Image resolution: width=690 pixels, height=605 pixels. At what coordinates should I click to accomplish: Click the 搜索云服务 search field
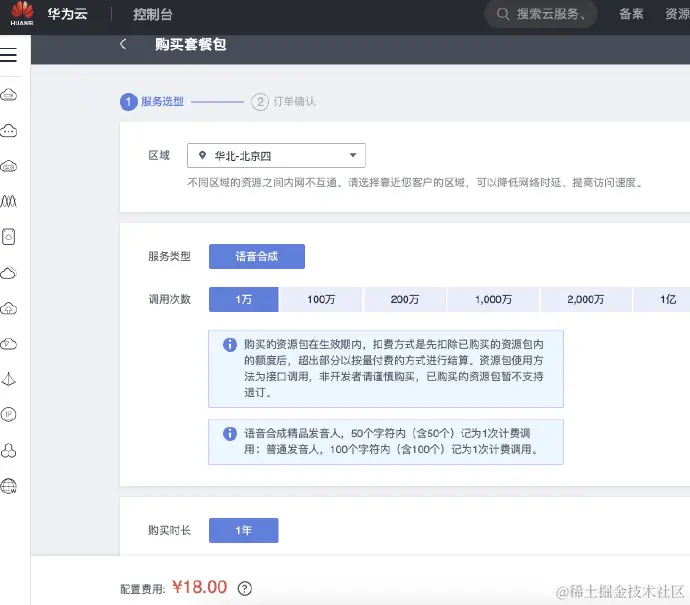(540, 14)
